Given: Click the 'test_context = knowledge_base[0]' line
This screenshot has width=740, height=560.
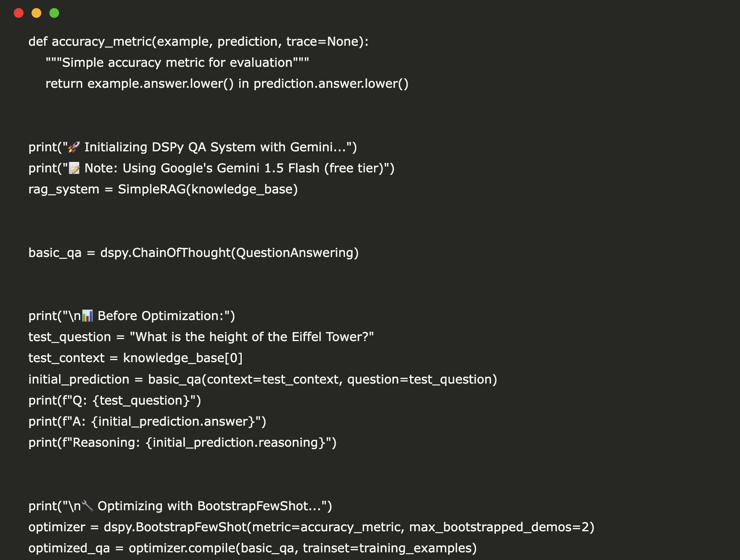Looking at the screenshot, I should pos(135,358).
